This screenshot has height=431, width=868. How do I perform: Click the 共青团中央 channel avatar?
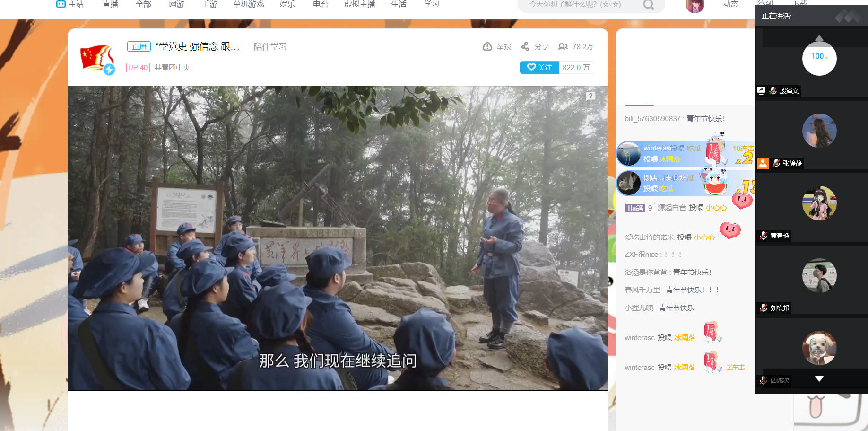click(x=97, y=60)
